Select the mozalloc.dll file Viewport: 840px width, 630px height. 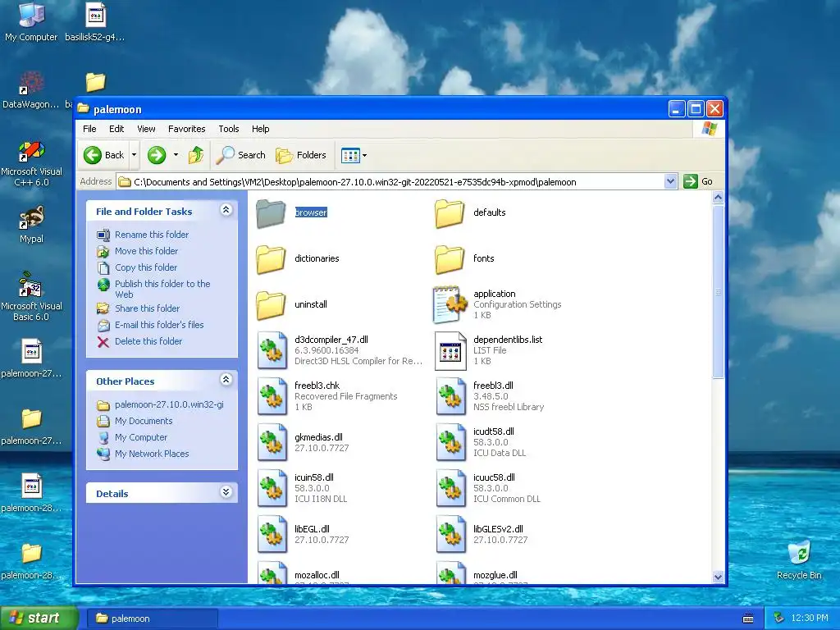(x=272, y=573)
